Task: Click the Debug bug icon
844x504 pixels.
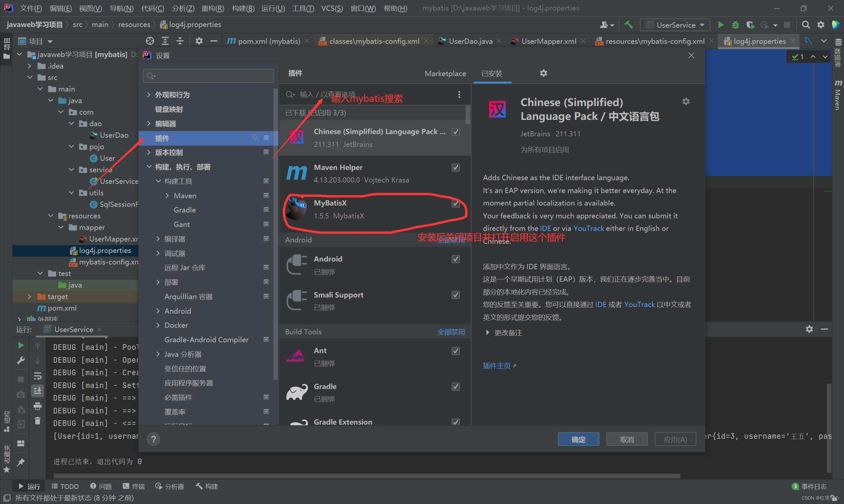Action: tap(735, 25)
